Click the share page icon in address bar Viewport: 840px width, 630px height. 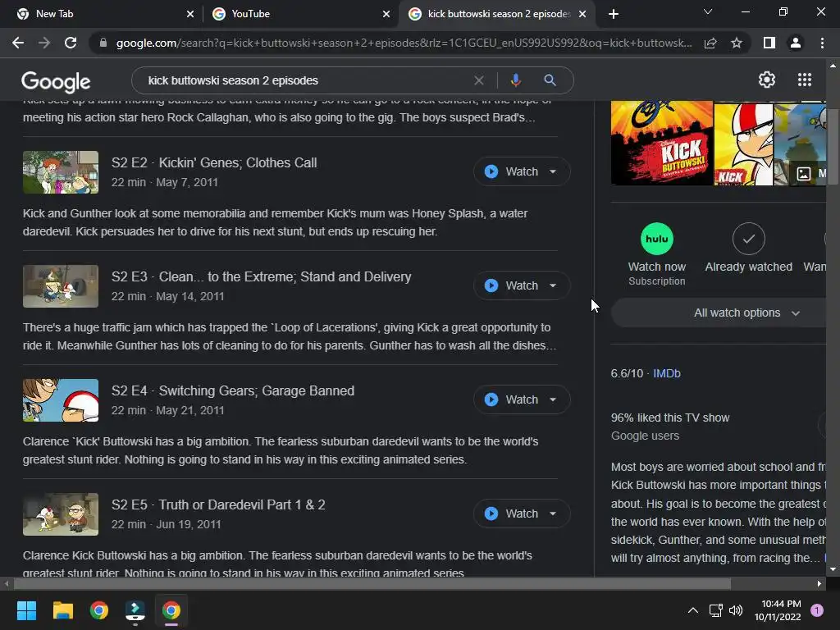click(710, 43)
